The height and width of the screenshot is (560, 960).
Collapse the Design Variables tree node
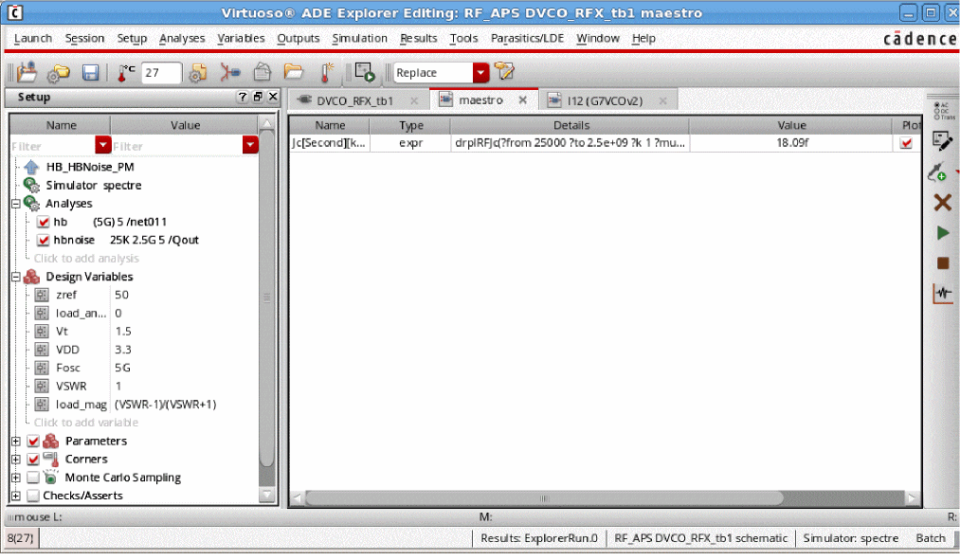click(x=16, y=277)
